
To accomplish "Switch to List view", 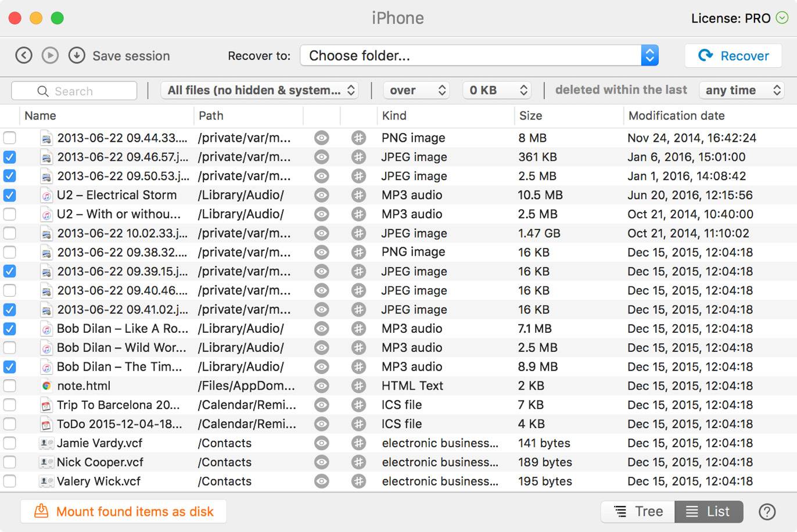I will click(709, 512).
